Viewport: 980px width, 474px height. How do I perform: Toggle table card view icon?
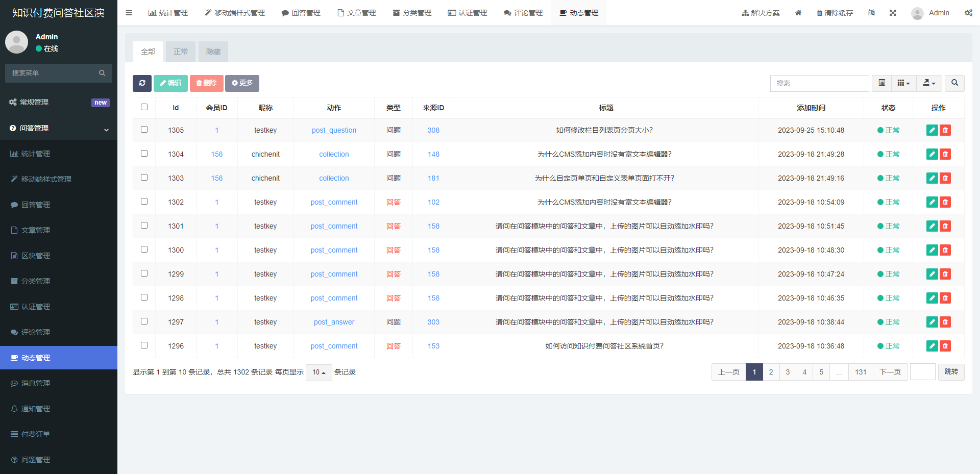point(881,83)
